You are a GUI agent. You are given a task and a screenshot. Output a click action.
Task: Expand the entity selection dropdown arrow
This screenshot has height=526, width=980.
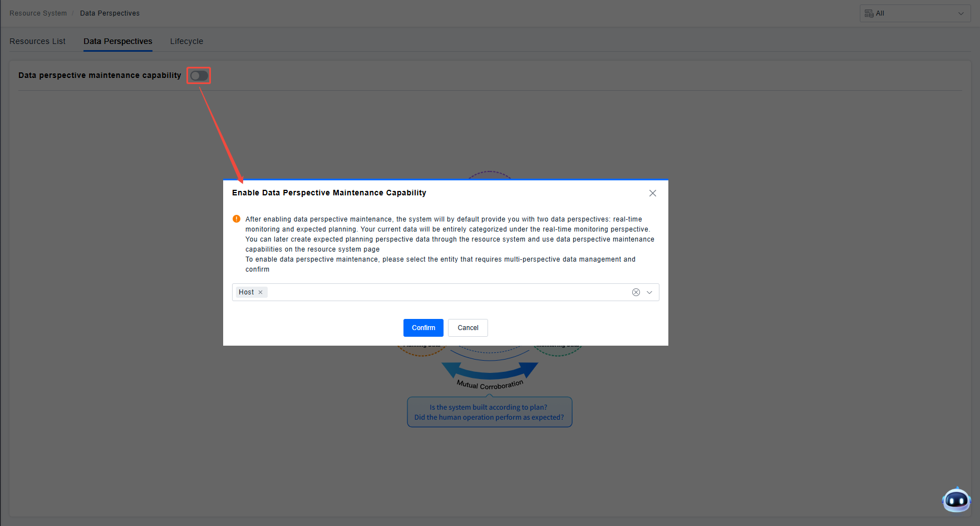(649, 292)
